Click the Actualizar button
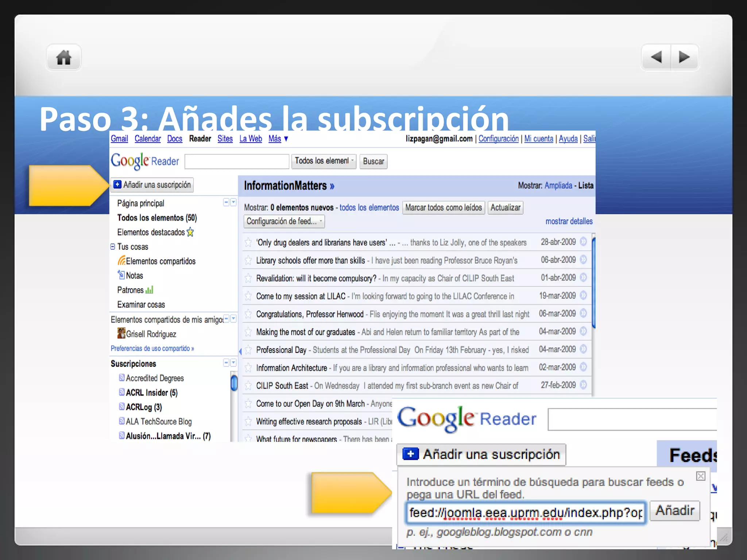 tap(506, 207)
